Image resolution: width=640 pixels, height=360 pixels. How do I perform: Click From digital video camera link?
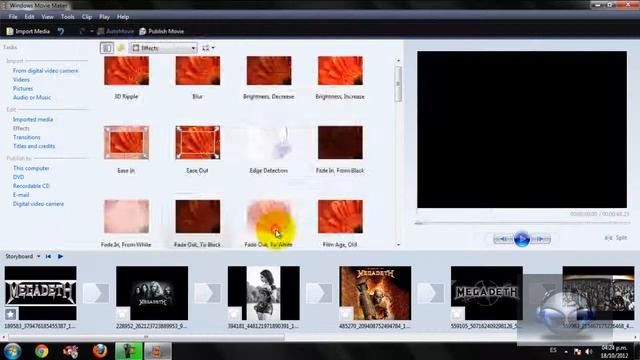[45, 71]
